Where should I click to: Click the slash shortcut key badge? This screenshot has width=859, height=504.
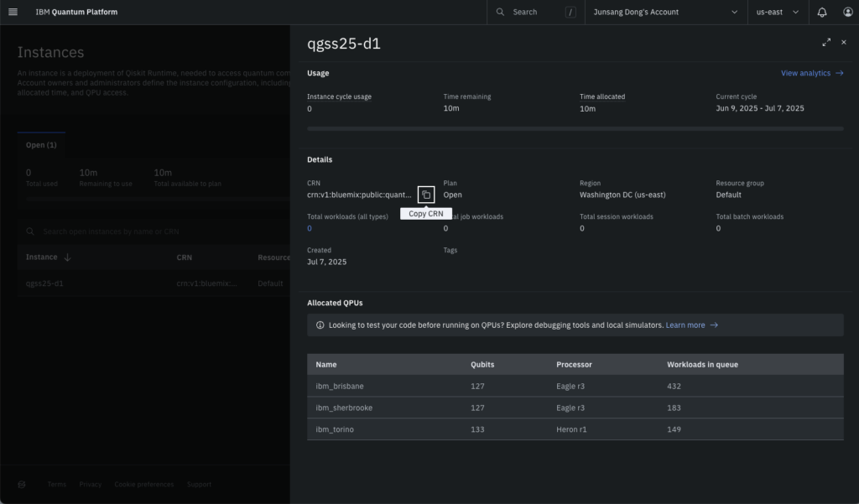pyautogui.click(x=570, y=12)
